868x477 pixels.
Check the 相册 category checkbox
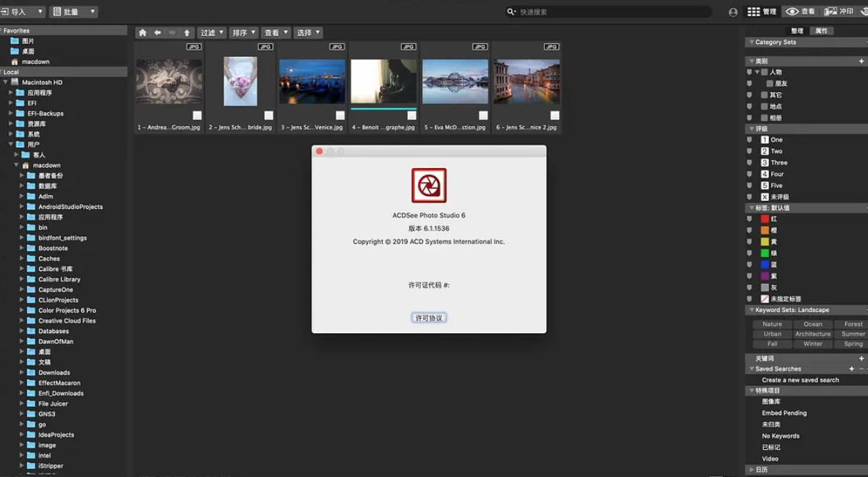(x=765, y=117)
